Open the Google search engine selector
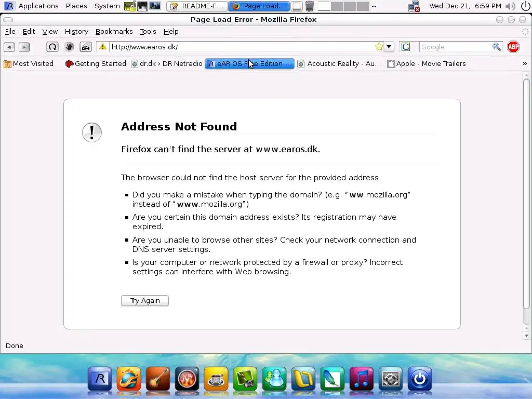 [x=406, y=47]
